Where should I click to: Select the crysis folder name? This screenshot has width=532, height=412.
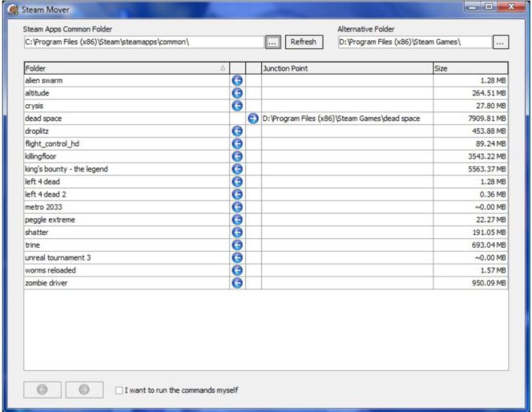point(34,106)
